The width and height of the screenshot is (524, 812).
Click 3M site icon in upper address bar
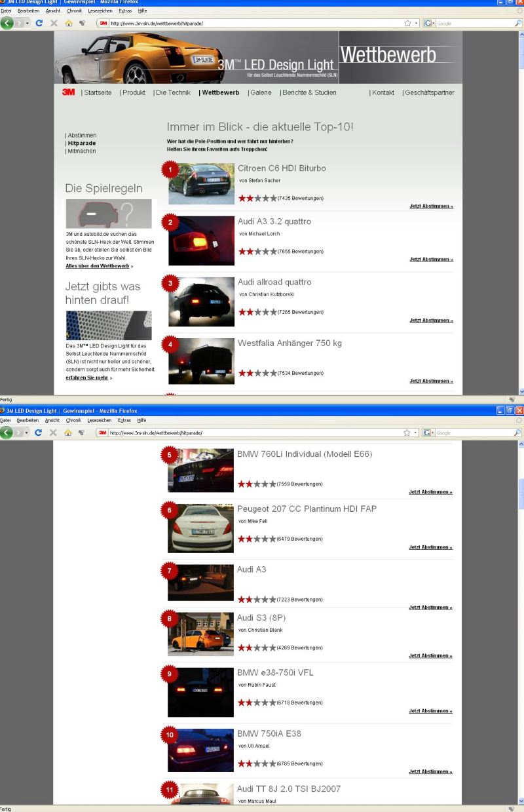point(103,23)
